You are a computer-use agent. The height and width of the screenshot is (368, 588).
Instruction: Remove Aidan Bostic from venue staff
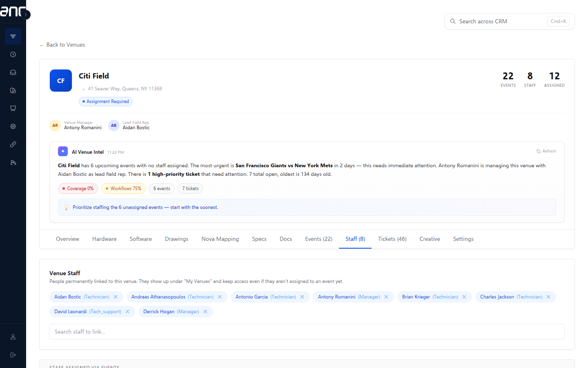[116, 297]
